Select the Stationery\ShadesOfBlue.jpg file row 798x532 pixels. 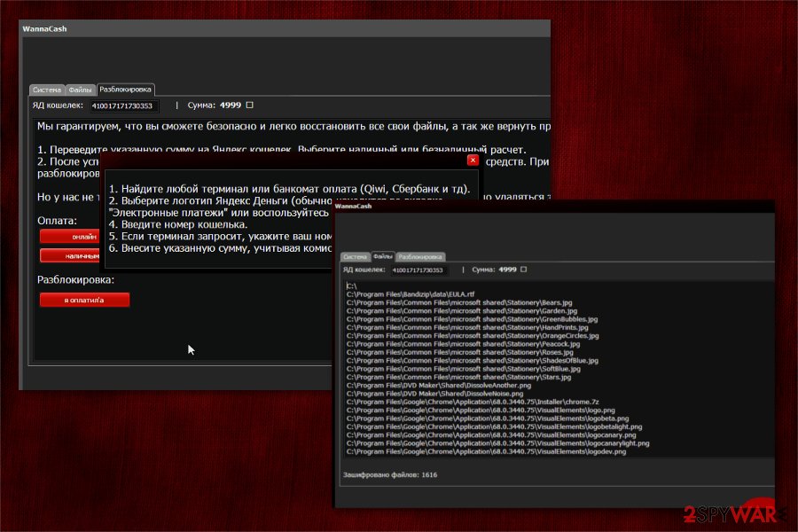coord(473,361)
